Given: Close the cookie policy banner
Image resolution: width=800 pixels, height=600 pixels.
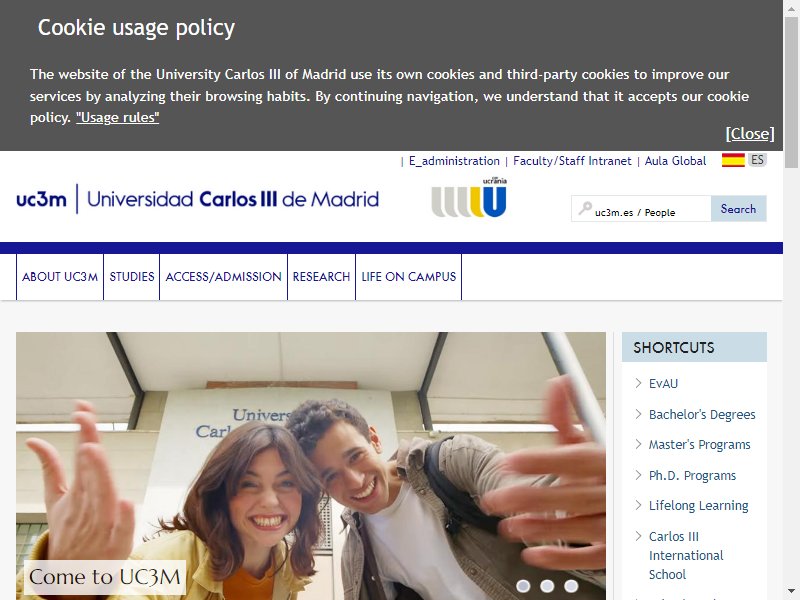Looking at the screenshot, I should (750, 134).
